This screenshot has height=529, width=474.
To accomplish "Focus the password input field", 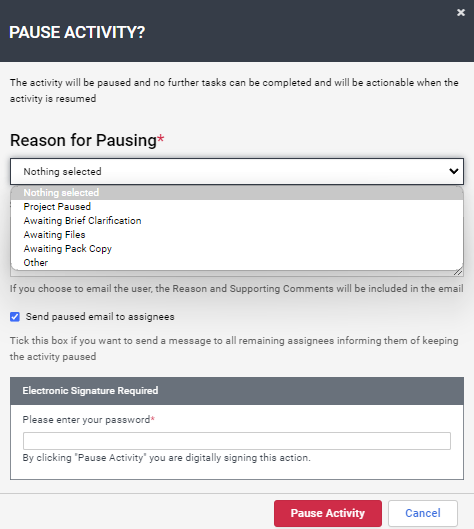I will 237,441.
